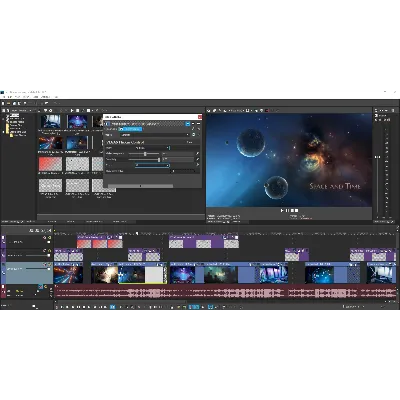Click the Save project toolbar icon
The image size is (400, 400).
point(14,104)
